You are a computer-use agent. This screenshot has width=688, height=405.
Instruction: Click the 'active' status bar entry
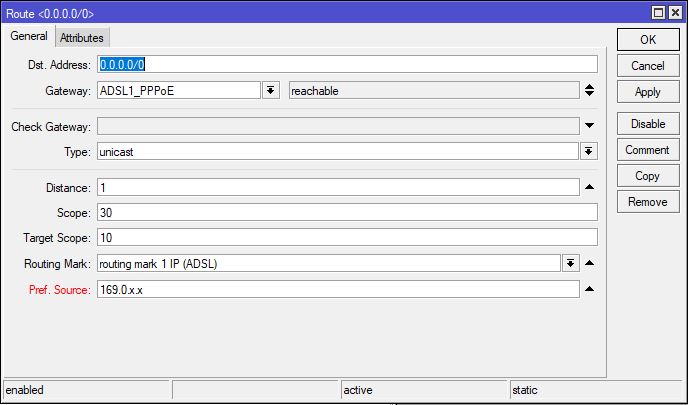point(424,390)
